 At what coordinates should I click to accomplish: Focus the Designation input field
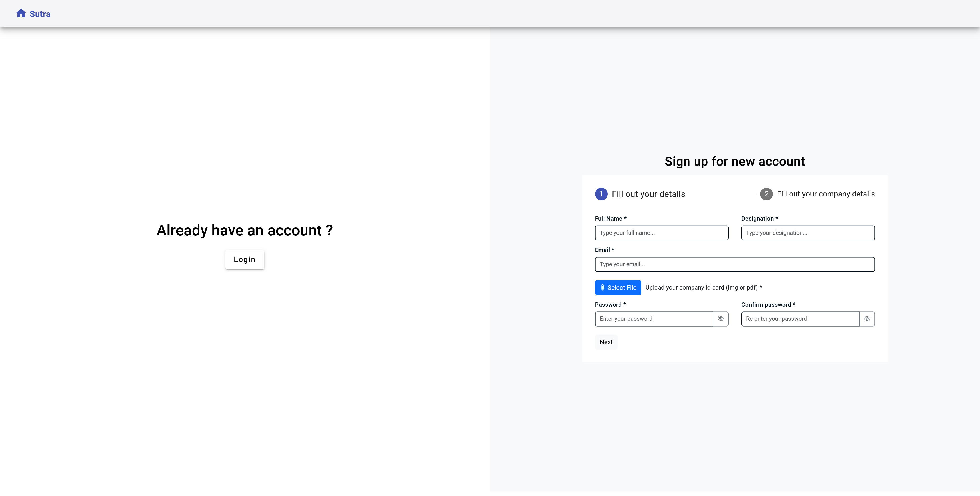point(808,233)
